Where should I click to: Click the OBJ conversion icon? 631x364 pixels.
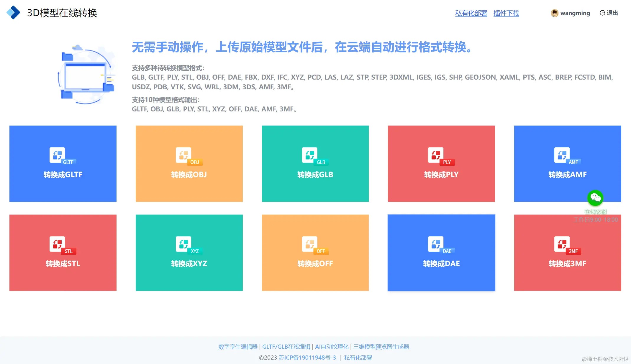coord(183,155)
